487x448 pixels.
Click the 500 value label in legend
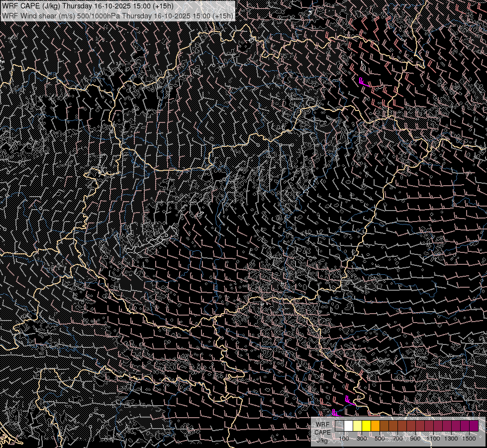tap(380, 439)
